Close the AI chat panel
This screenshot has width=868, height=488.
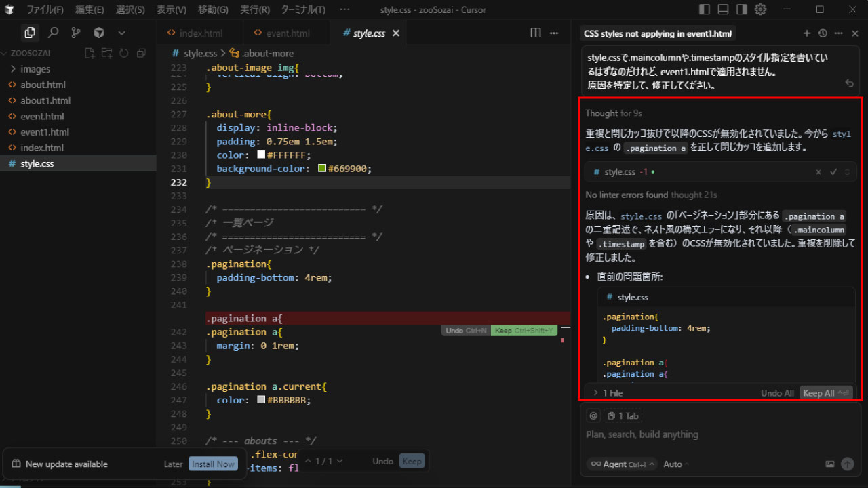[x=854, y=33]
